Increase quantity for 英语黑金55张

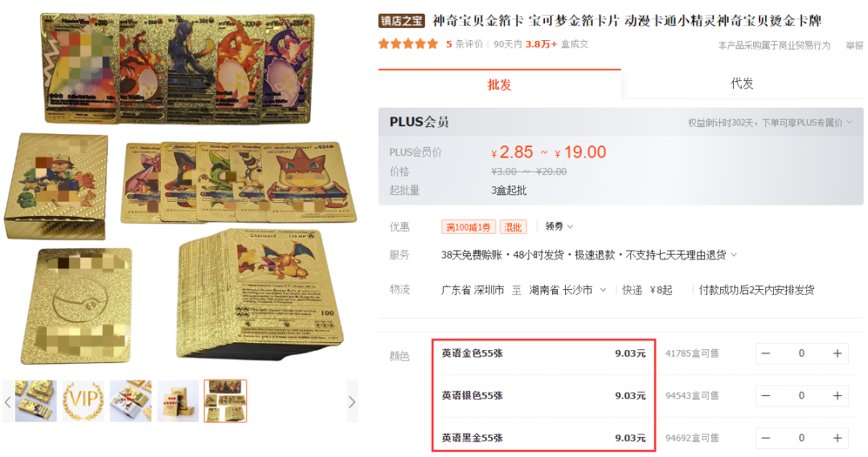pyautogui.click(x=837, y=439)
